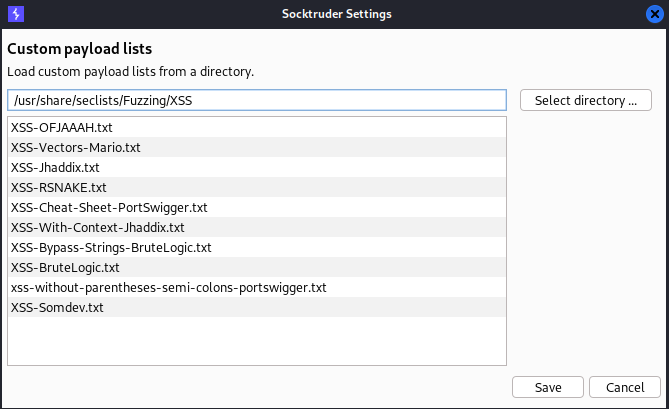This screenshot has width=669, height=409.
Task: Select XSS-OFJAAAH.txt in the list
Action: coord(62,128)
